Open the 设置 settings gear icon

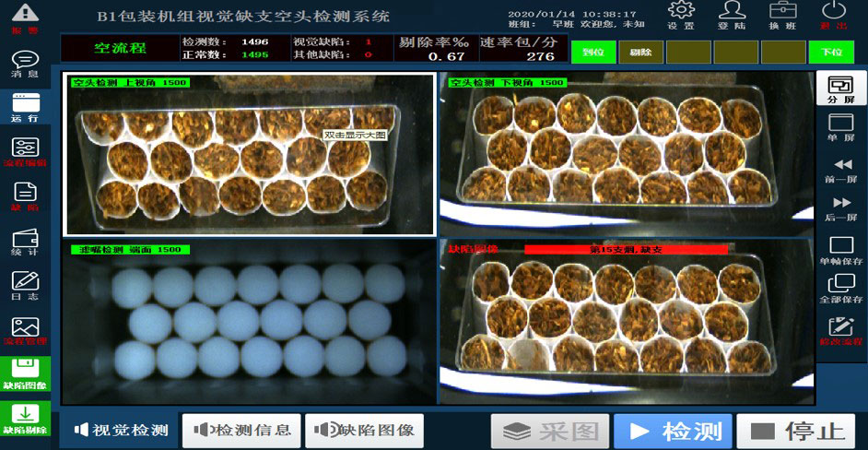click(681, 15)
